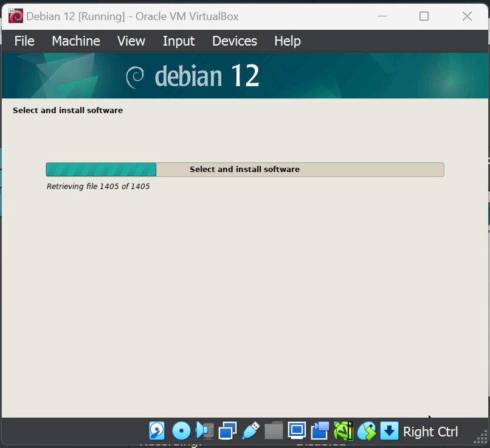Click the shared folders status icon
Image resolution: width=490 pixels, height=448 pixels.
pos(274,431)
